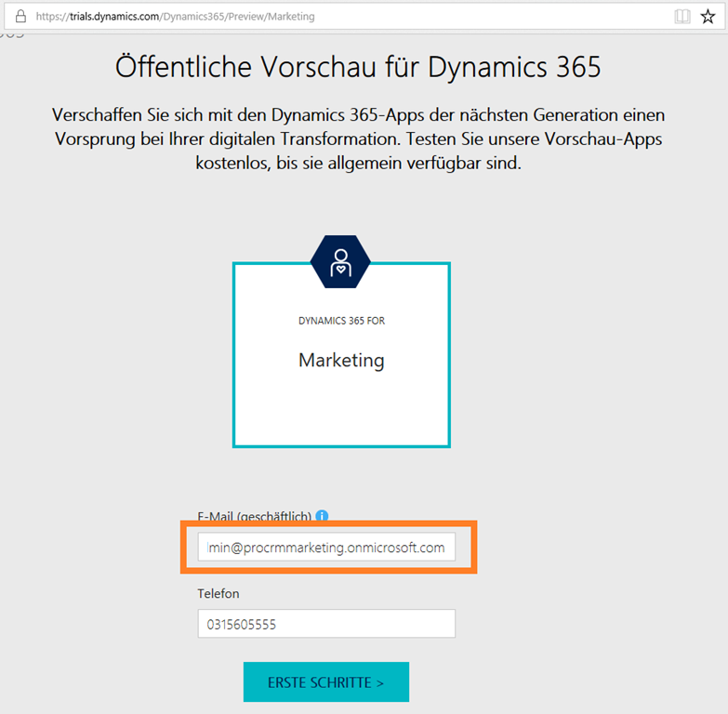This screenshot has width=728, height=714.
Task: Click the paragraph line "kostenlos, bis sie allgemein verfügbar sind"
Action: coord(358,165)
